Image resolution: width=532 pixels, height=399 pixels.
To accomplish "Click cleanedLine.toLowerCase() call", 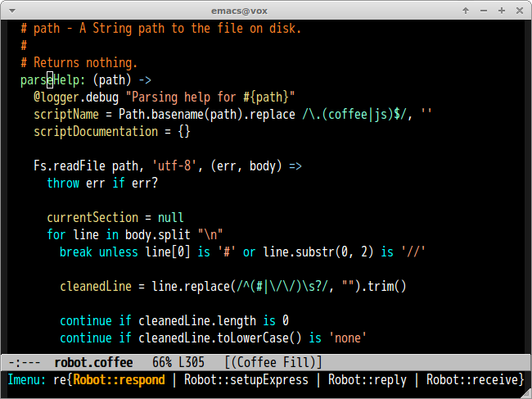I will [x=220, y=338].
